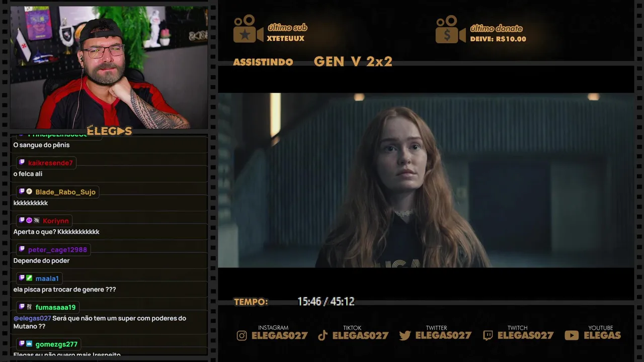The image size is (644, 362).
Task: Click ELEGAS027 Instagram handle text
Action: click(x=279, y=335)
